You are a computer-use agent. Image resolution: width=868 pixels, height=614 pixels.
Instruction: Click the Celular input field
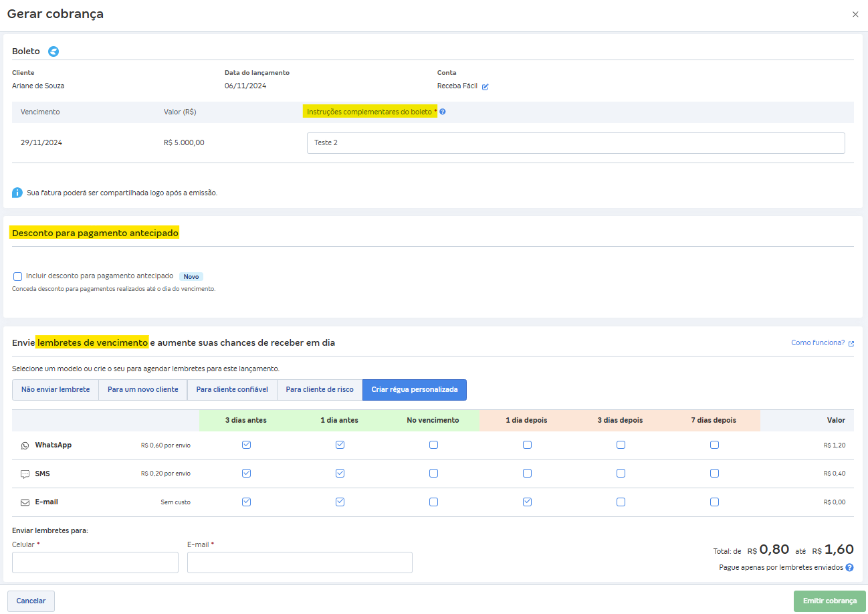click(x=95, y=562)
